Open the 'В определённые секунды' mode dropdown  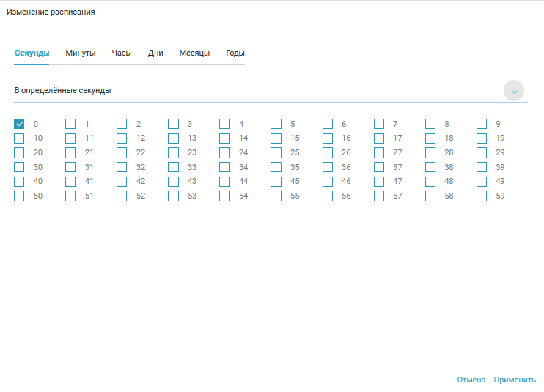pos(257,91)
